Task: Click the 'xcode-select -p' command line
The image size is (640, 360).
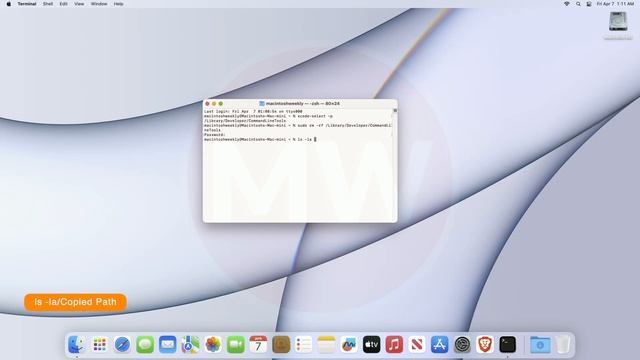Action: [268, 116]
